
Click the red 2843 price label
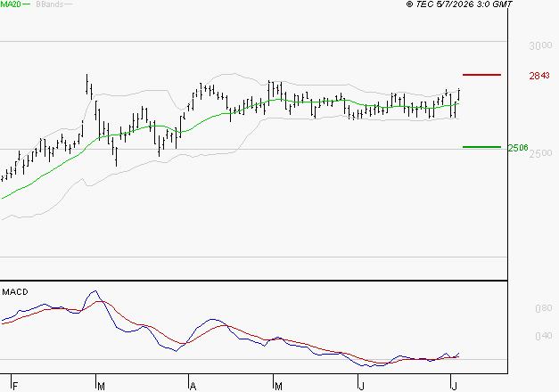pyautogui.click(x=539, y=76)
